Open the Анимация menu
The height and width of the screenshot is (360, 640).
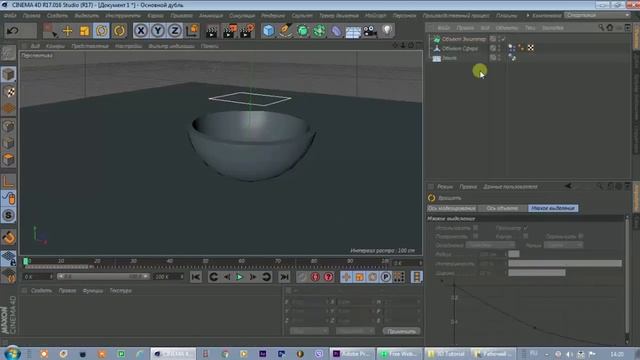click(211, 16)
